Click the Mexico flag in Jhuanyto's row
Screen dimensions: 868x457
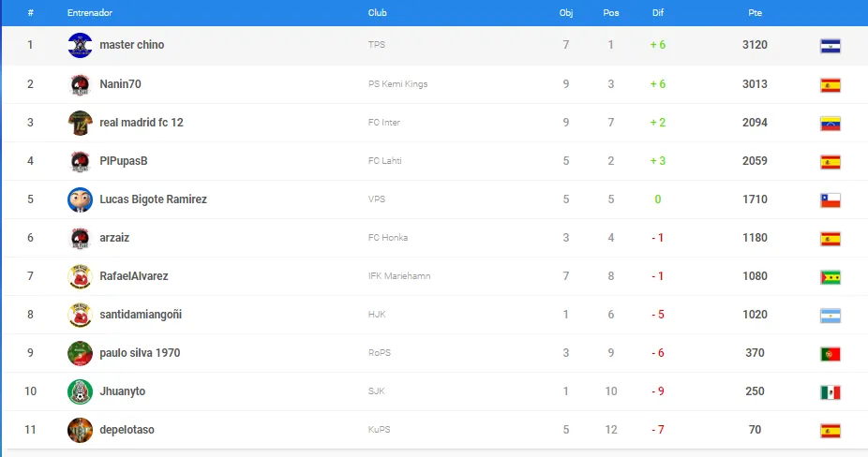point(831,392)
